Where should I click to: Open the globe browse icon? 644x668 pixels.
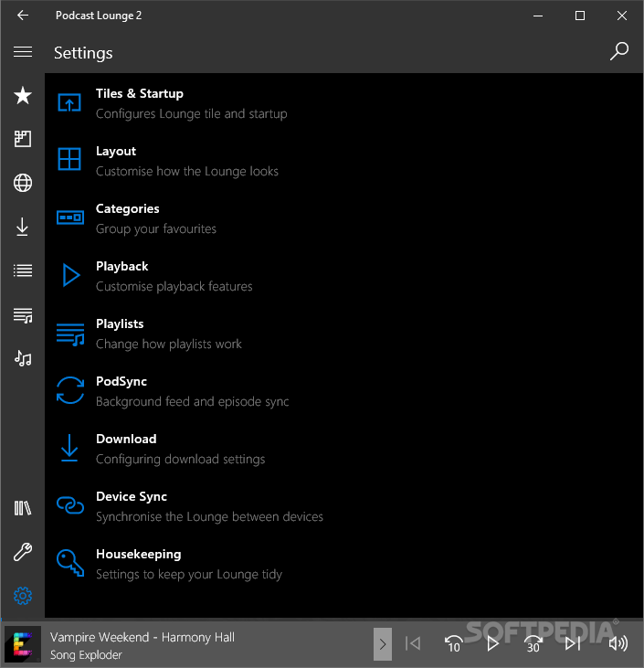pos(23,183)
